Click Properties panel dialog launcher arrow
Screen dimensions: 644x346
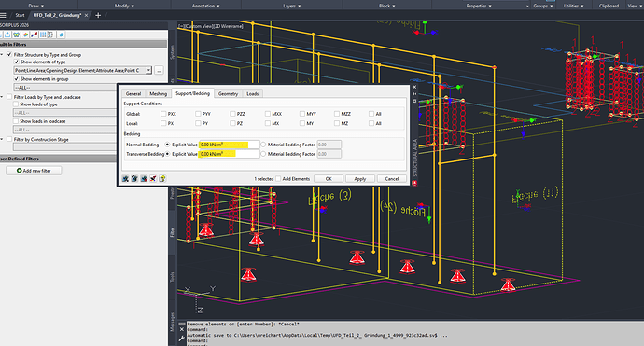click(527, 7)
